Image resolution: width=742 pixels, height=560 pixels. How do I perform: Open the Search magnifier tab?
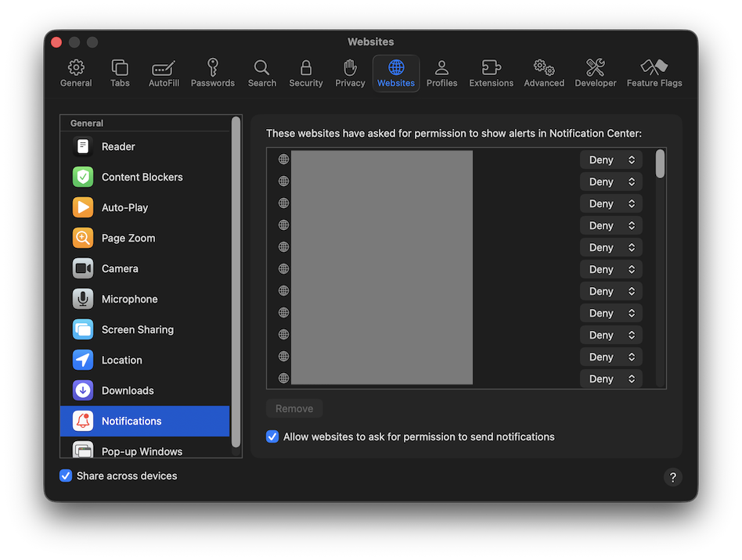pos(261,74)
